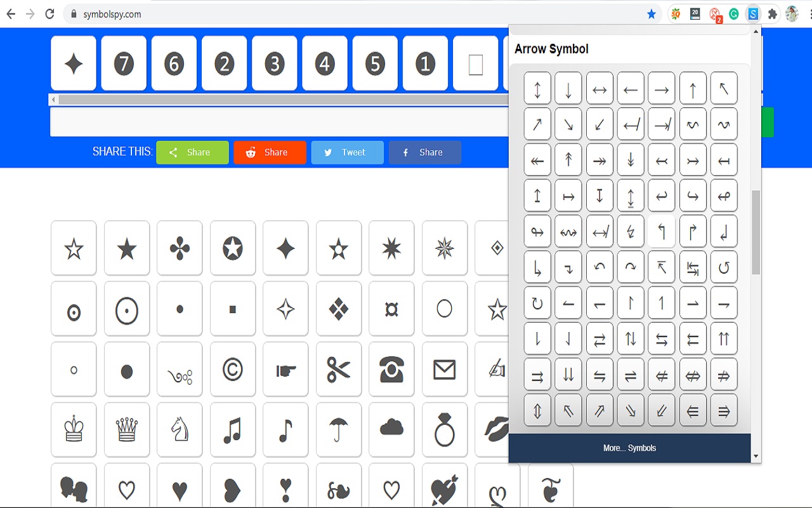Select the four-pointed star in top row

pyautogui.click(x=74, y=63)
